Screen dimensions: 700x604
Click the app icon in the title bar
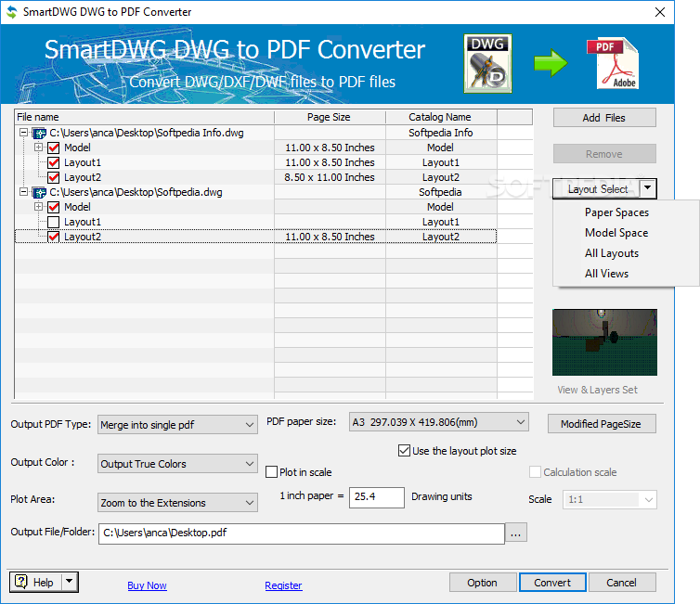[x=12, y=12]
